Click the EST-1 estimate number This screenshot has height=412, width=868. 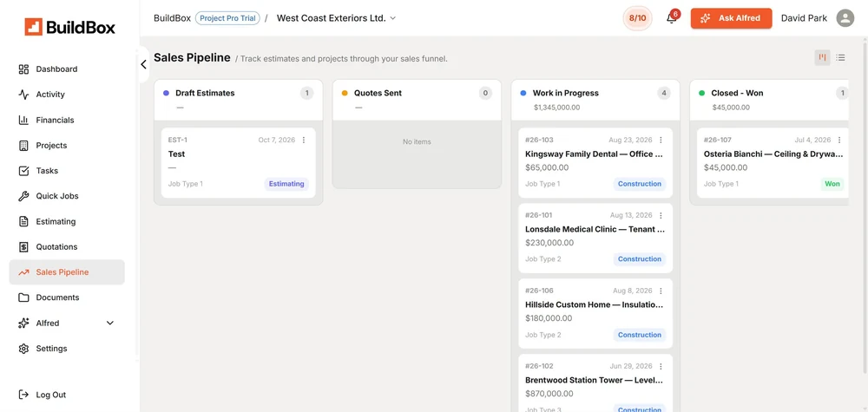[178, 140]
